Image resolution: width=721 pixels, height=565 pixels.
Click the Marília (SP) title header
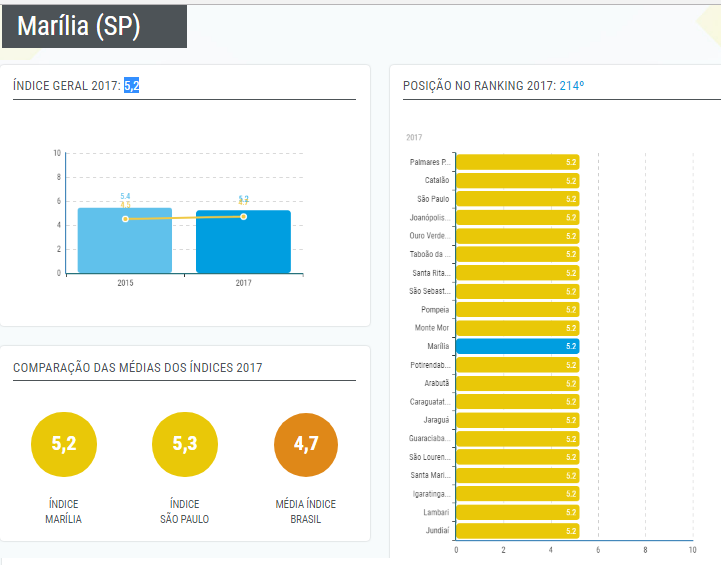[x=80, y=27]
